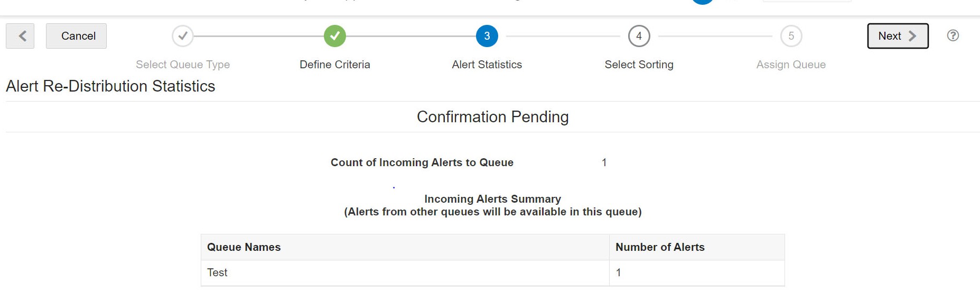Image resolution: width=980 pixels, height=290 pixels.
Task: Jump to step 4 circle
Action: click(x=639, y=36)
